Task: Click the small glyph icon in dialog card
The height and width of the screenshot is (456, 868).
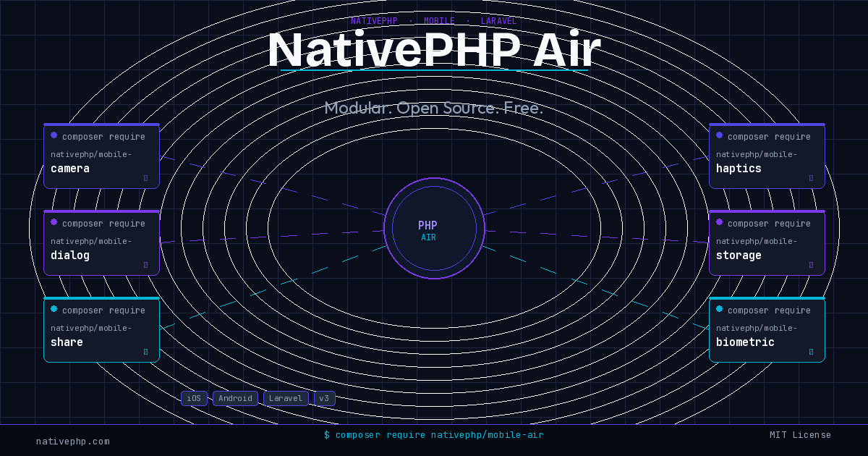Action: click(x=145, y=265)
